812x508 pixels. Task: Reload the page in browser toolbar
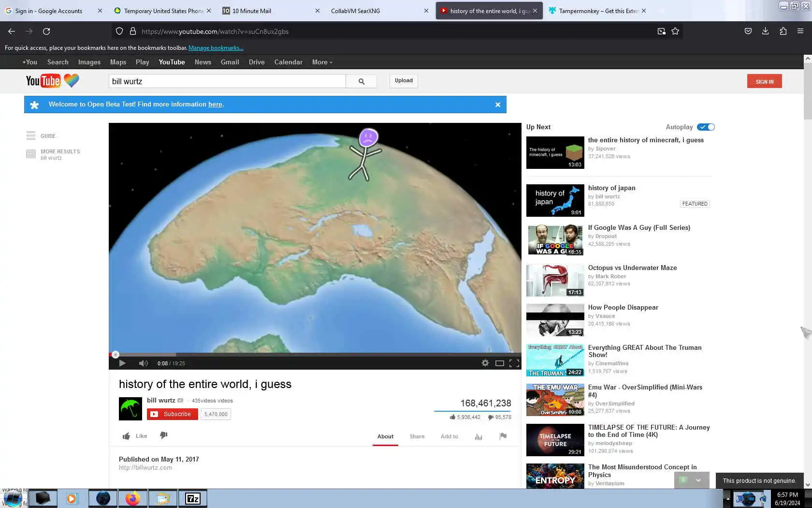[46, 31]
